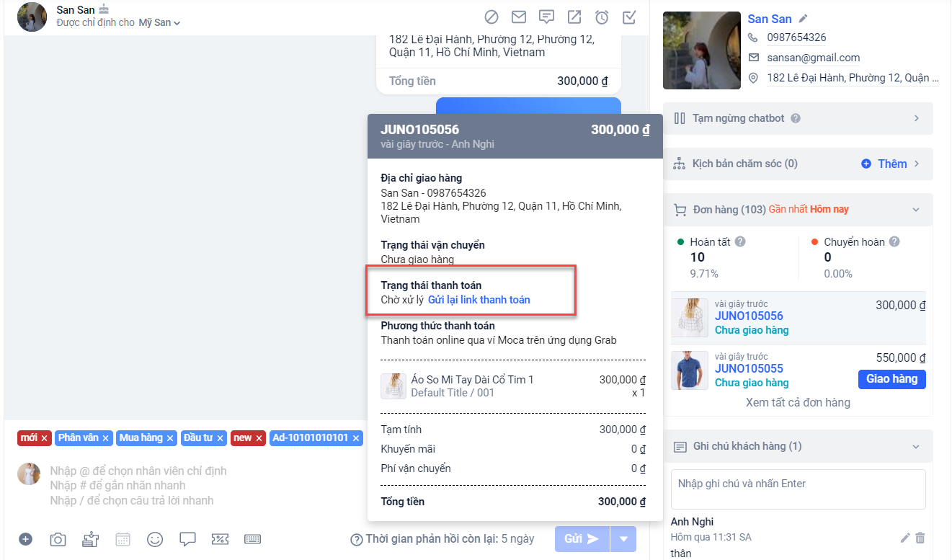952x560 pixels.
Task: Open the speech bubble comment icon in header
Action: point(546,17)
